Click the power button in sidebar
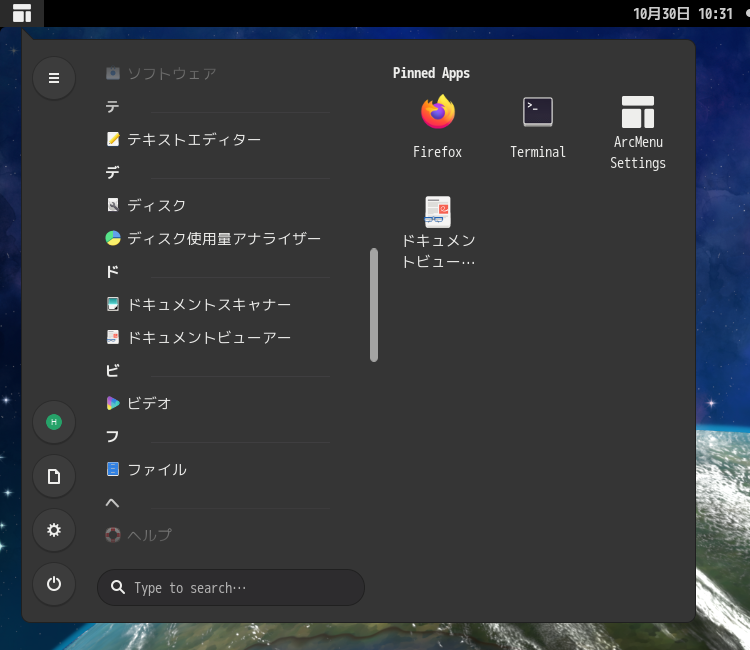750x650 pixels. (x=54, y=584)
